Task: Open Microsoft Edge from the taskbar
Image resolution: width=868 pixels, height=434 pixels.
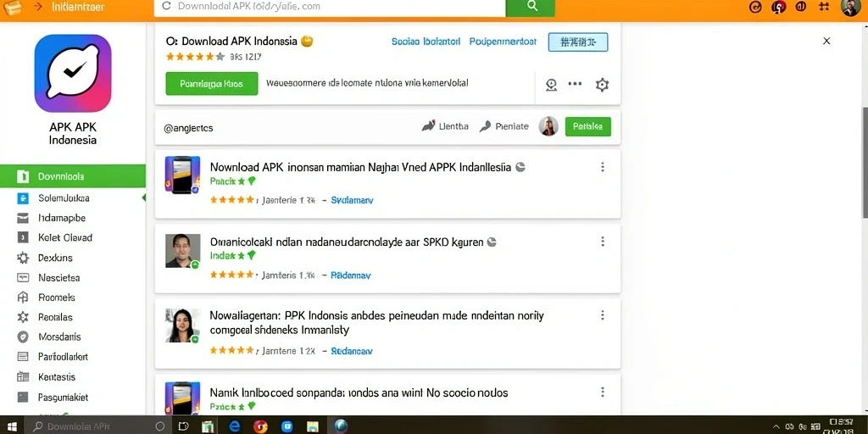Action: pyautogui.click(x=235, y=426)
